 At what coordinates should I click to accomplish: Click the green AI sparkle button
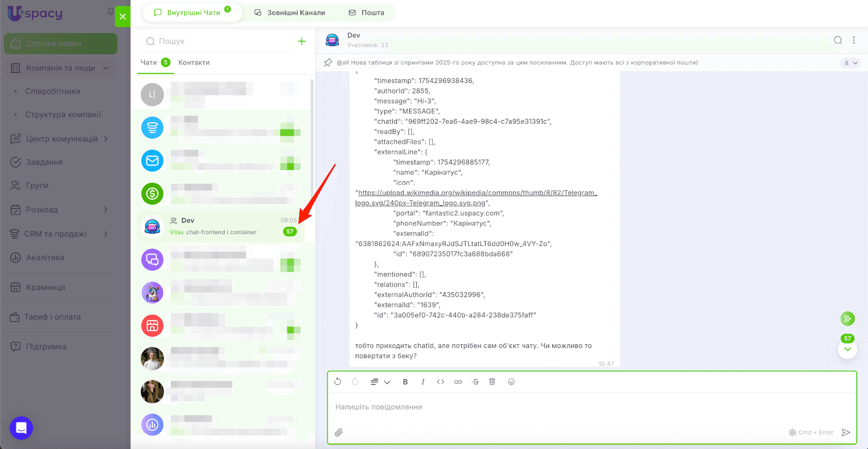pos(847,319)
